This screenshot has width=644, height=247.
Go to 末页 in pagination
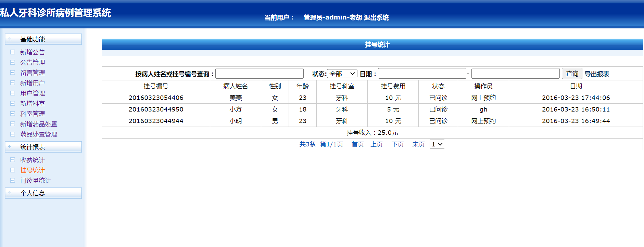[418, 144]
